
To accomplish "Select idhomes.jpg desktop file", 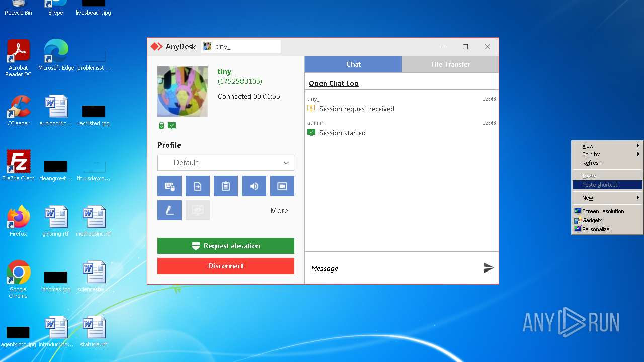I will click(56, 281).
